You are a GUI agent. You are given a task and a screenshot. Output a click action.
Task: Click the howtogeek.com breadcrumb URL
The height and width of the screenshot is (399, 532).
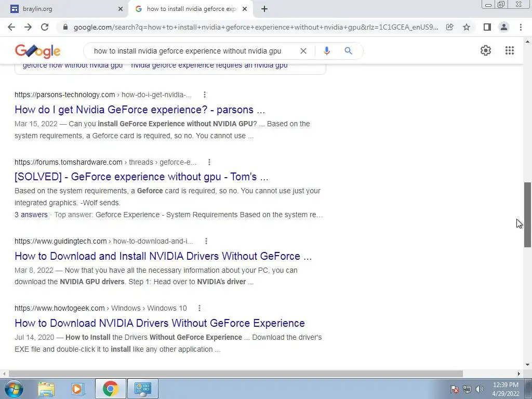click(100, 308)
